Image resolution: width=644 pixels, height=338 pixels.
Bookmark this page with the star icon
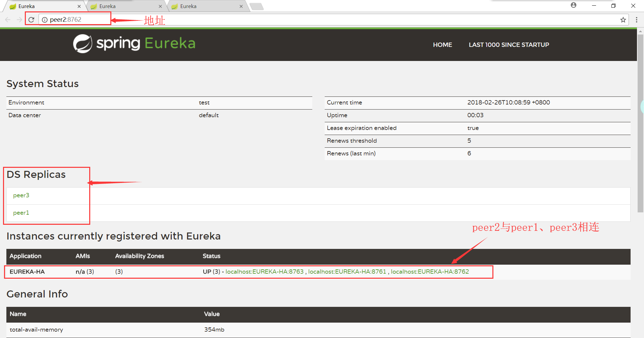[623, 20]
